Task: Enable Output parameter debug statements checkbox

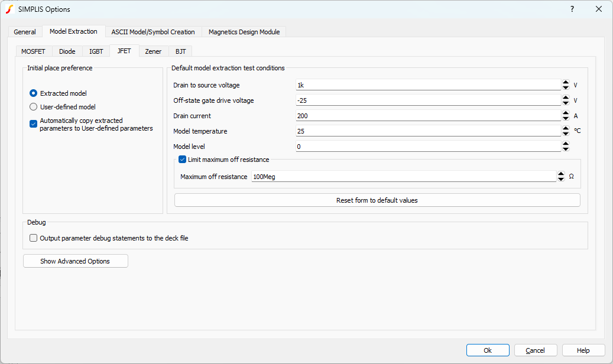Action: pos(34,238)
